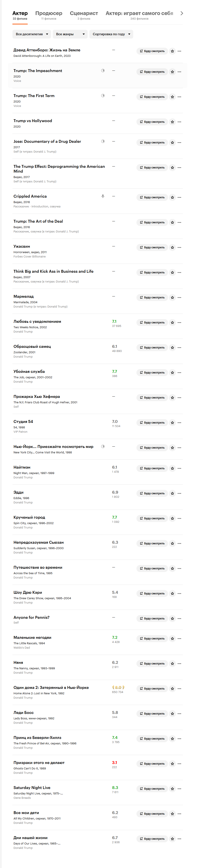Image resolution: width=211 pixels, height=868 pixels.
Task: Open the "Сортировка по году" sorting dropdown
Action: point(111,34)
